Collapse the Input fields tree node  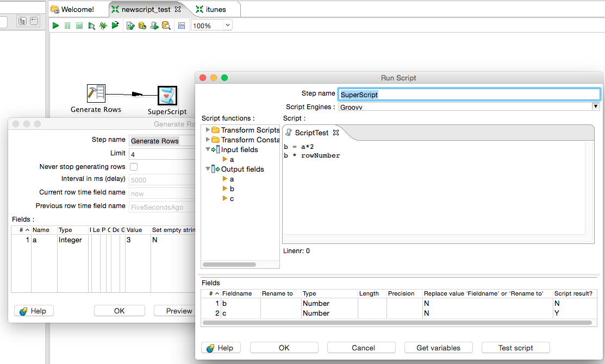click(x=208, y=149)
